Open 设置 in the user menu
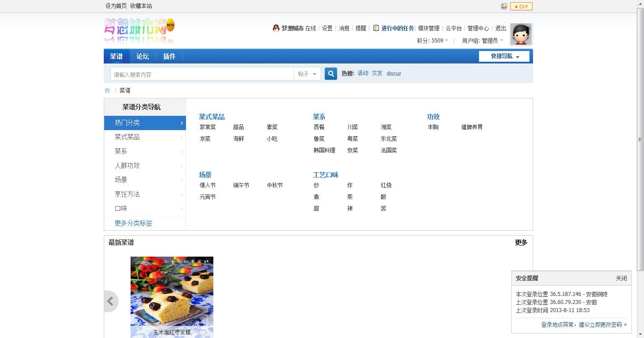 [x=327, y=28]
